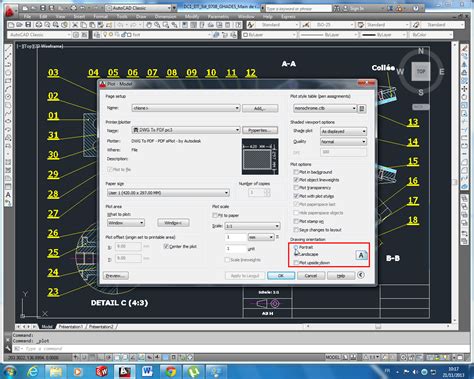Select the Zoom Realtime magnifier icon

[x=157, y=25]
